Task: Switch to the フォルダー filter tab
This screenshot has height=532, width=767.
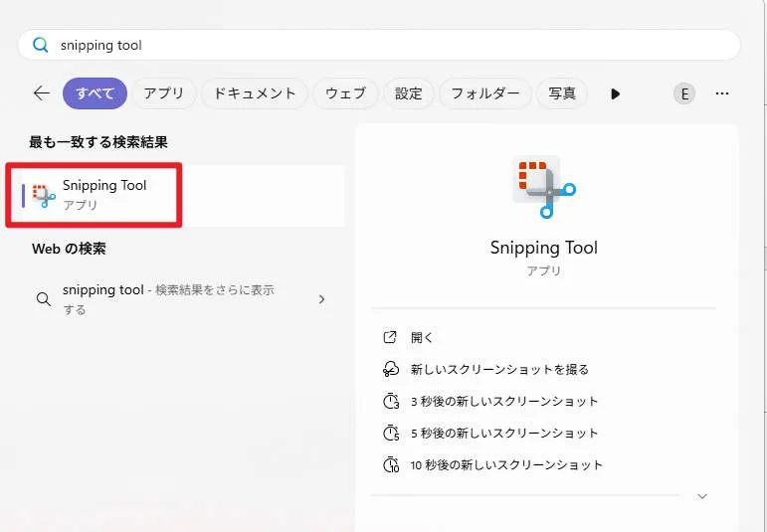Action: (485, 93)
